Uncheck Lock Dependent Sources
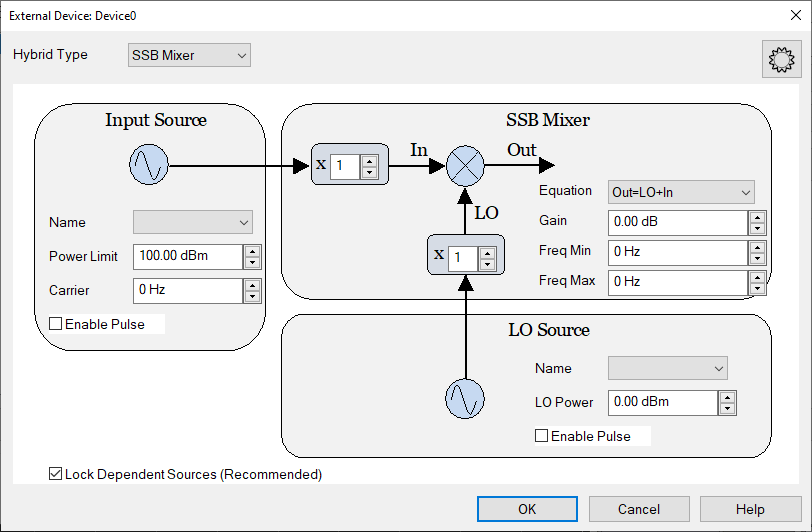812x532 pixels. (x=55, y=473)
